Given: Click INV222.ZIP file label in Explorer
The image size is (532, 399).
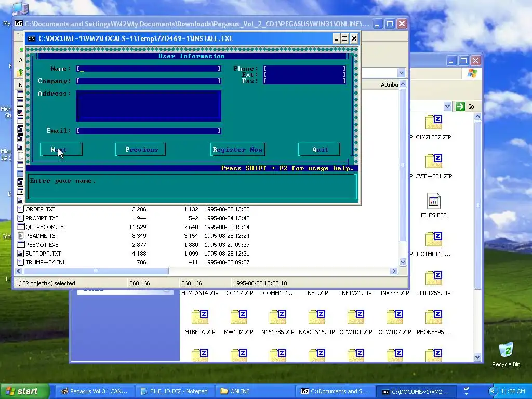Looking at the screenshot, I should (x=395, y=293).
